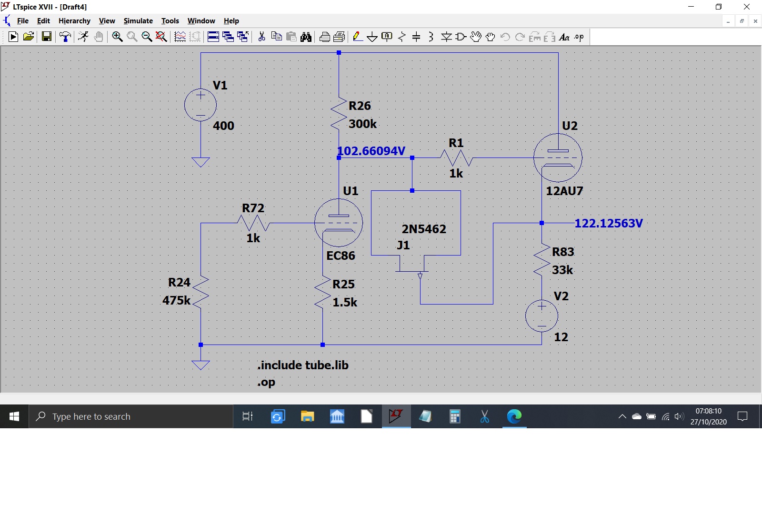Click the Find binoculars icon
762x532 pixels.
[306, 37]
